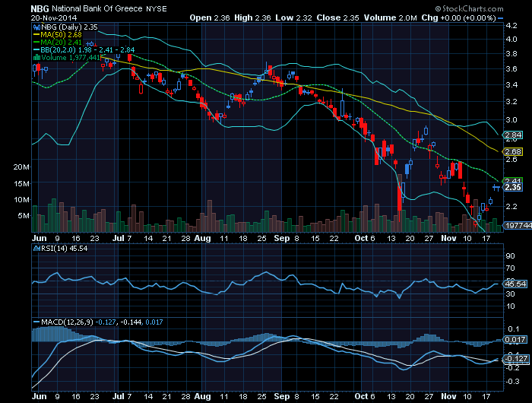Click Aug on the price chart date axis
The height and width of the screenshot is (403, 532).
203,238
